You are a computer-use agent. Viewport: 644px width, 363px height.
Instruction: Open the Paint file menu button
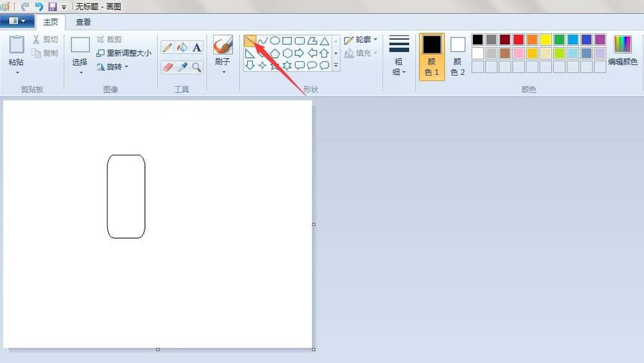tap(17, 21)
